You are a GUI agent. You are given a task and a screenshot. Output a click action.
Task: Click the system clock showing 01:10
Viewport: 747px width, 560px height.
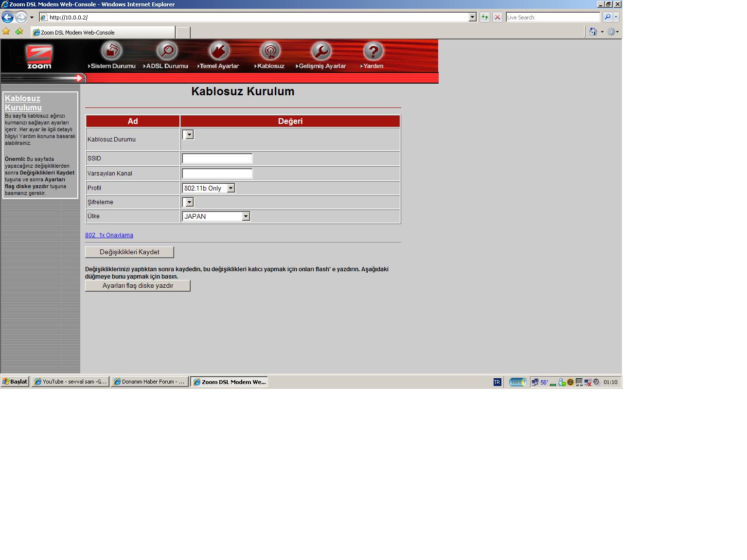[610, 382]
